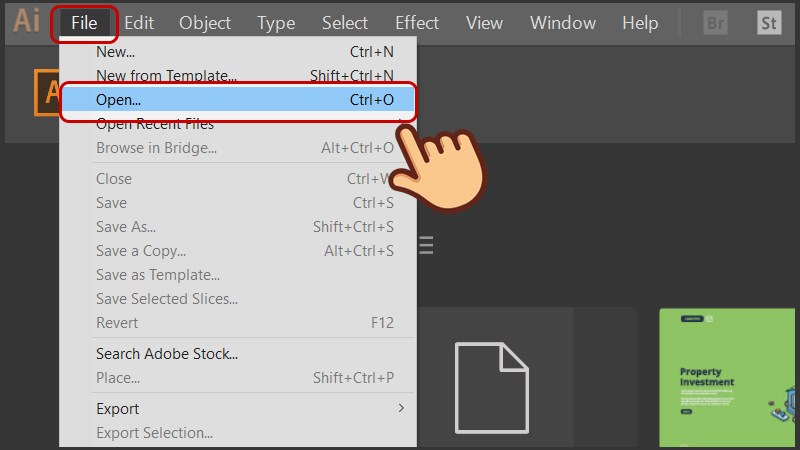The image size is (800, 450).
Task: Click Search Adobe Stock... menu entry
Action: coord(167,353)
